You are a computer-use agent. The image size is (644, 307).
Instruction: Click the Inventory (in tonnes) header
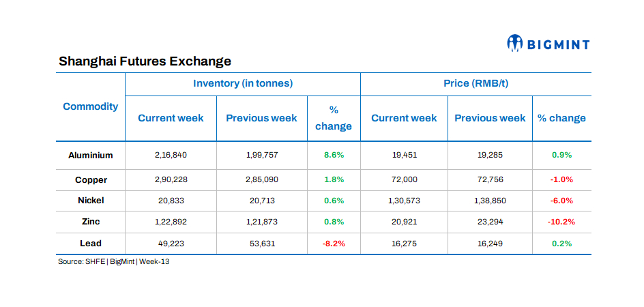(x=243, y=83)
